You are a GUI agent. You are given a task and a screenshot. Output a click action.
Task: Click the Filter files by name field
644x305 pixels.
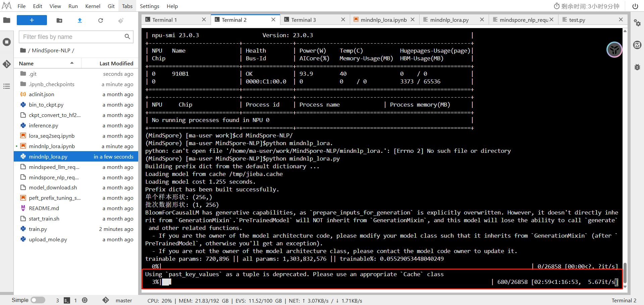72,37
